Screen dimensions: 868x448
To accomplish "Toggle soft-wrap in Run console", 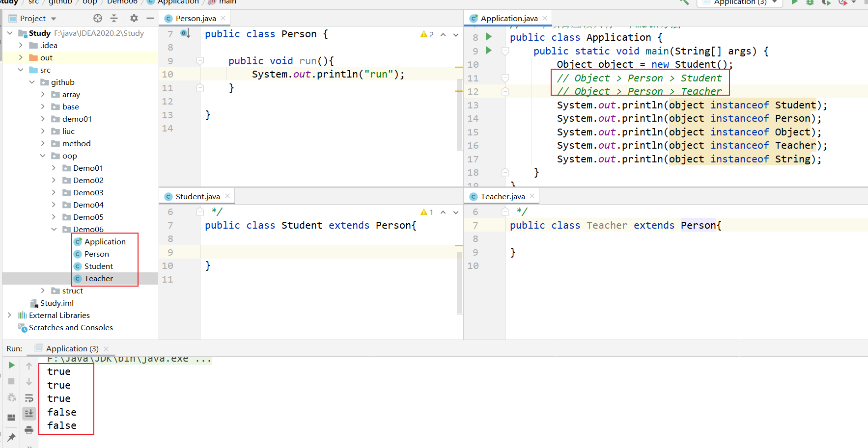I will [29, 398].
